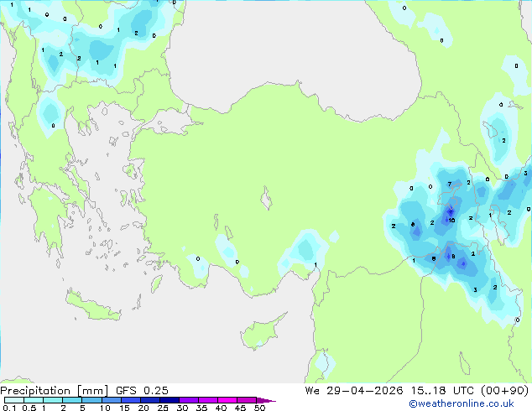This screenshot has height=411, width=532.
Task: Click the '25' legend scale label
Action: click(x=163, y=408)
